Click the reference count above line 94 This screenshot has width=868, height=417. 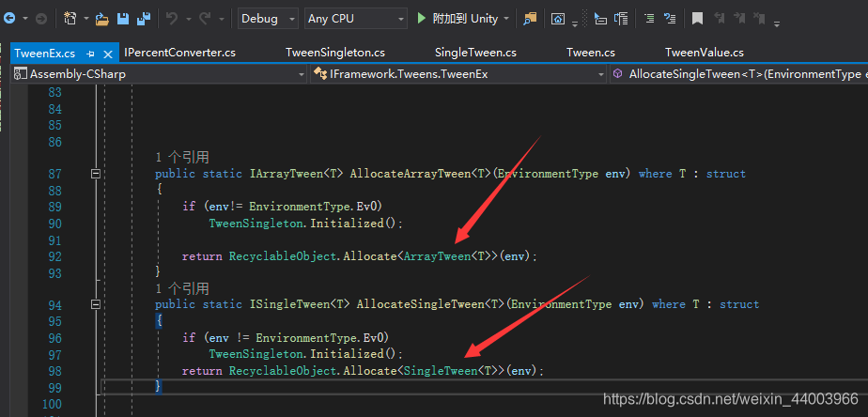(182, 288)
